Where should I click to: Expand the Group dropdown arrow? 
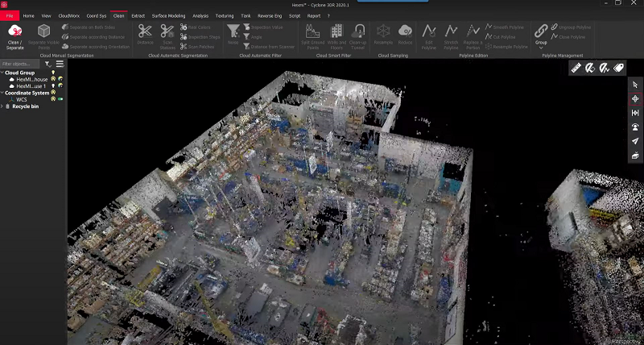point(541,48)
